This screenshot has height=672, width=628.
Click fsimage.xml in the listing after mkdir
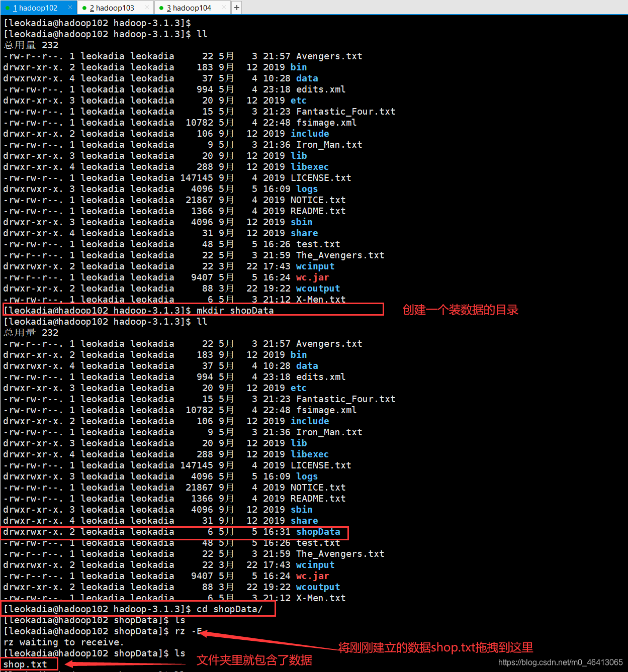click(x=326, y=410)
